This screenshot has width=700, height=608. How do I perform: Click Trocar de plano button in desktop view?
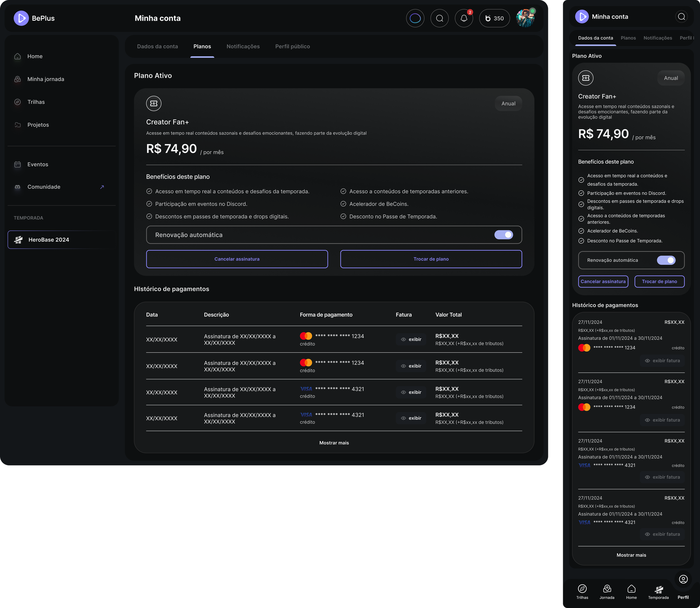click(x=431, y=259)
